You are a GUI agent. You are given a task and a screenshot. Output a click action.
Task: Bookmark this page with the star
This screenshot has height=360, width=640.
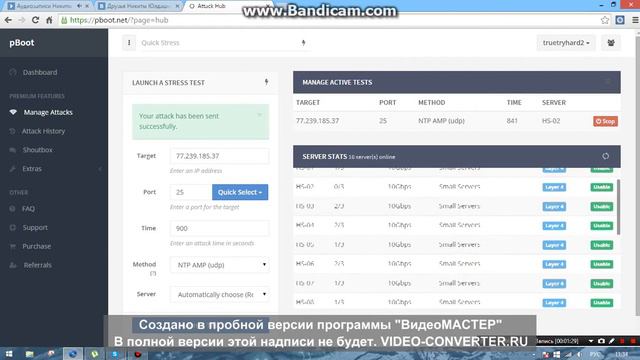[x=604, y=20]
